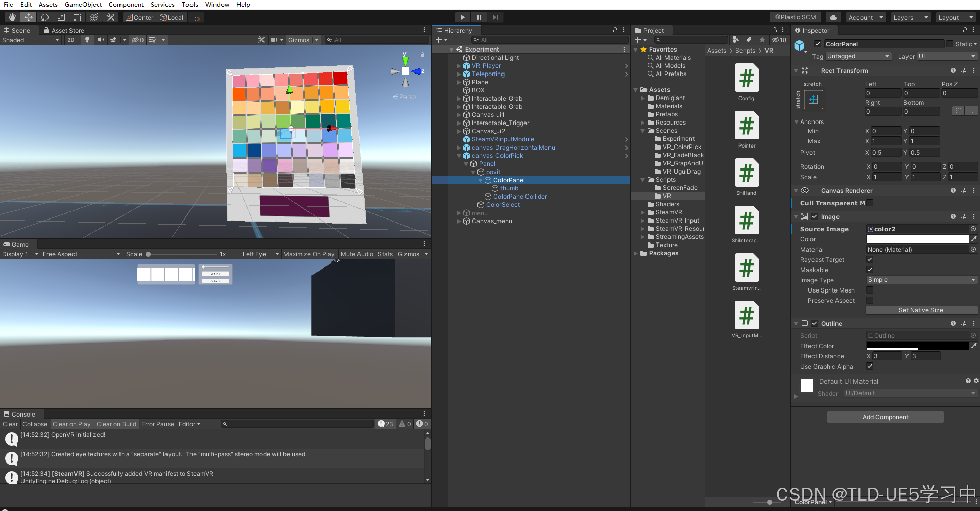Screen dimensions: 980x511
Task: Select the Hand tool in the toolbar
Action: [12, 17]
